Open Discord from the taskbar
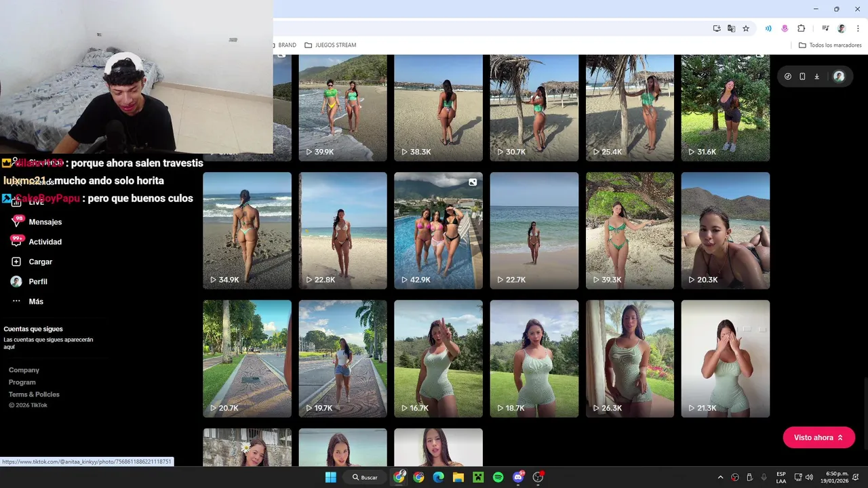Image resolution: width=868 pixels, height=488 pixels. pyautogui.click(x=518, y=477)
